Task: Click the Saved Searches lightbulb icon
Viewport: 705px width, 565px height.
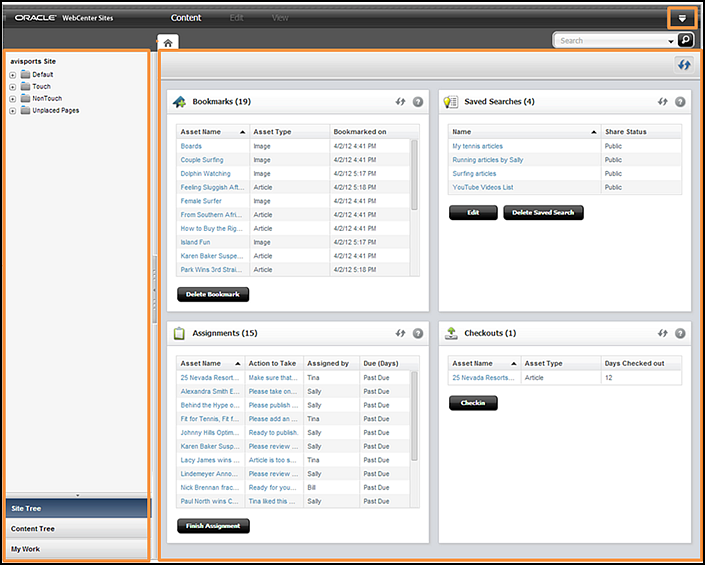Action: click(451, 102)
